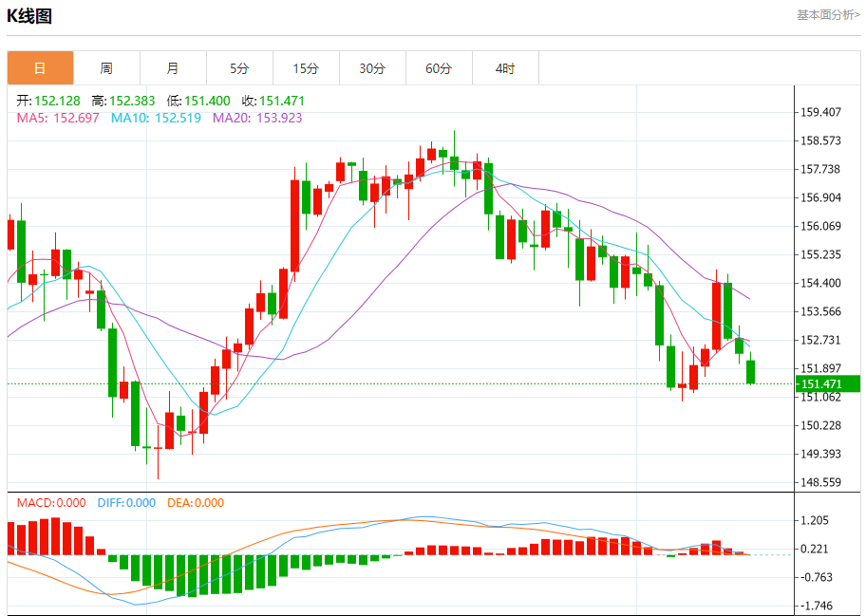Select the 日 daily chart tab
Screen dimensions: 866x616
40,68
